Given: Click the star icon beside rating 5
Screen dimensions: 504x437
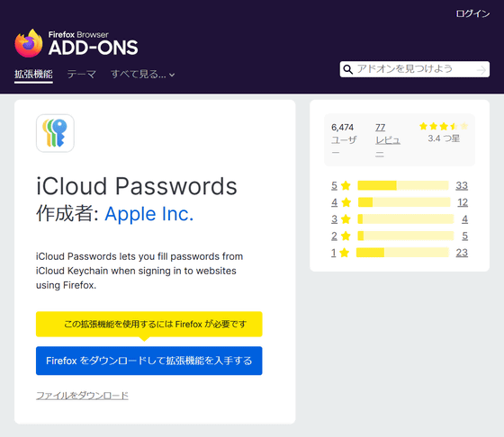Looking at the screenshot, I should pyautogui.click(x=346, y=185).
